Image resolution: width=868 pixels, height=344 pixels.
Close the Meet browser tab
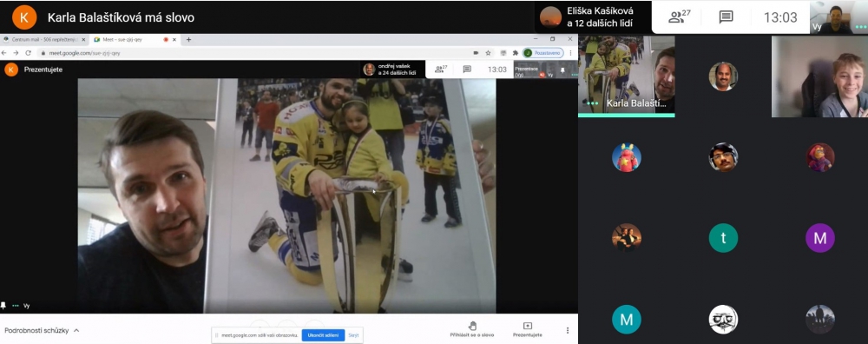coord(174,40)
